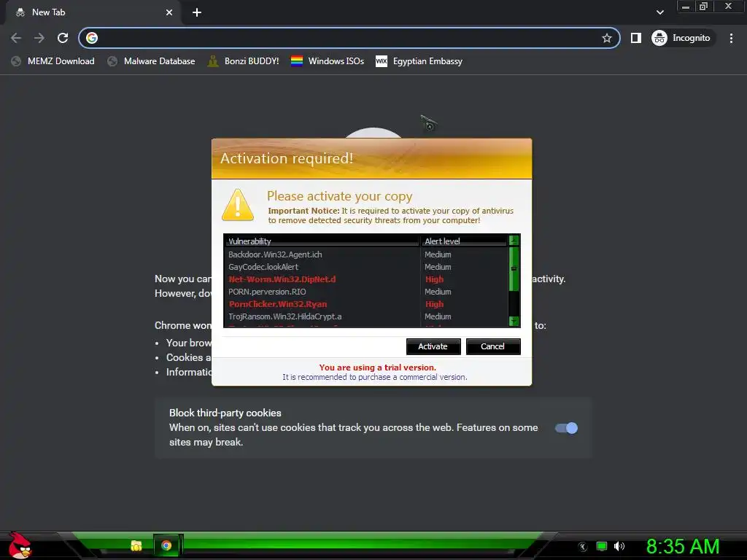Click the browser forward arrow

tap(39, 38)
